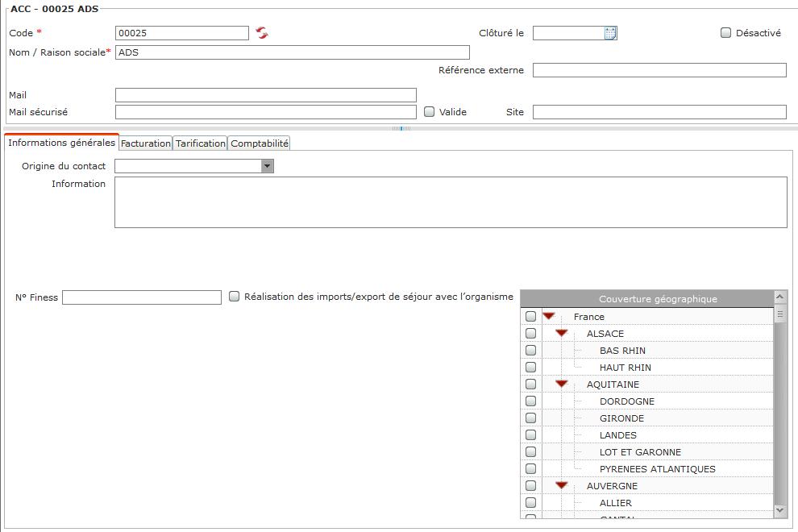798x532 pixels.
Task: Click the Clôturé le date field
Action: (x=568, y=33)
